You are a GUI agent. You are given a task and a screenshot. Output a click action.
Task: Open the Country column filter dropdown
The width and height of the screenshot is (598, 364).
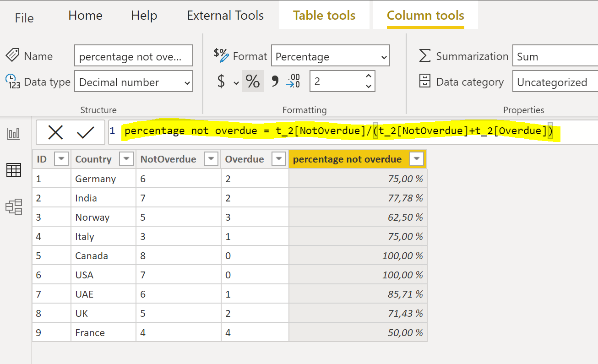(x=126, y=159)
